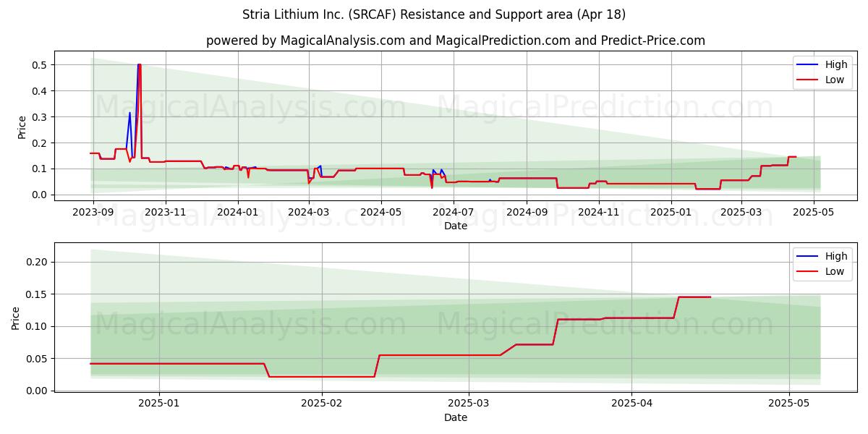Screen dimensions: 868x434
Task: Click the 0.02 low segment in bottom chart line
Action: point(322,377)
